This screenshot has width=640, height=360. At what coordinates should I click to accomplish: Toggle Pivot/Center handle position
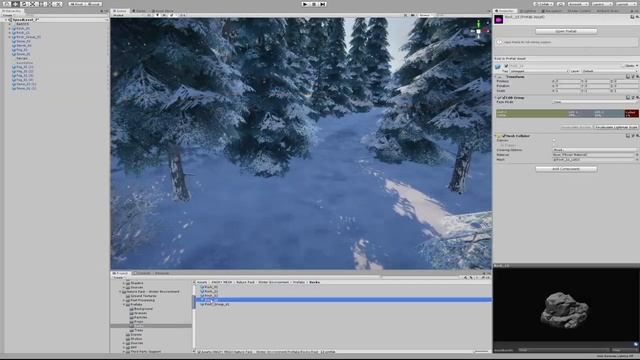[x=77, y=4]
